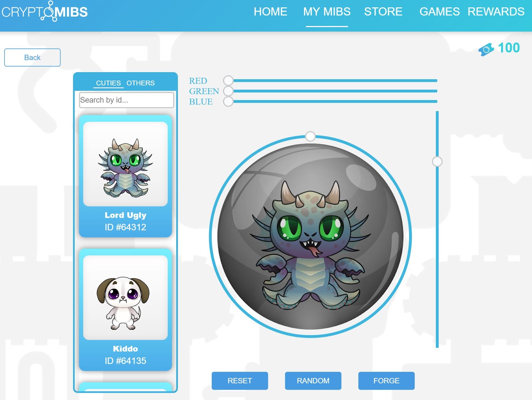The image size is (532, 400).
Task: Click the BLUE slider handle
Action: (x=228, y=101)
